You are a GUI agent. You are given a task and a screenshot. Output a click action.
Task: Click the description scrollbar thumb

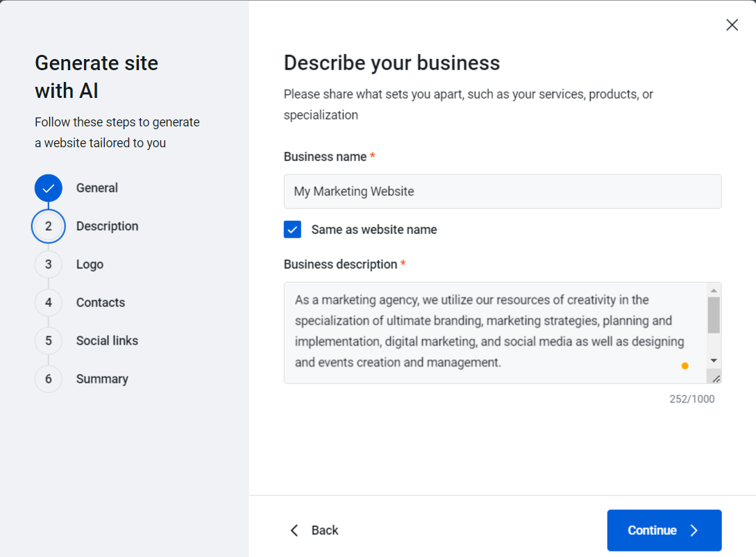714,315
